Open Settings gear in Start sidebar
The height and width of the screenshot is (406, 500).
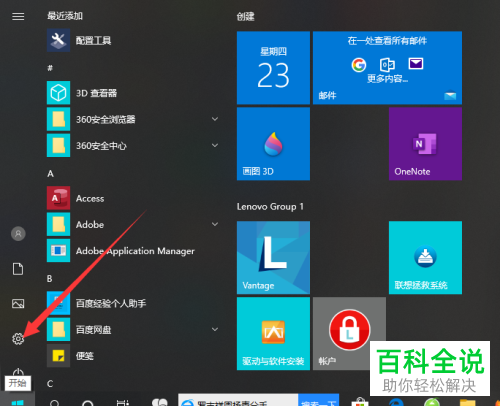click(x=18, y=339)
